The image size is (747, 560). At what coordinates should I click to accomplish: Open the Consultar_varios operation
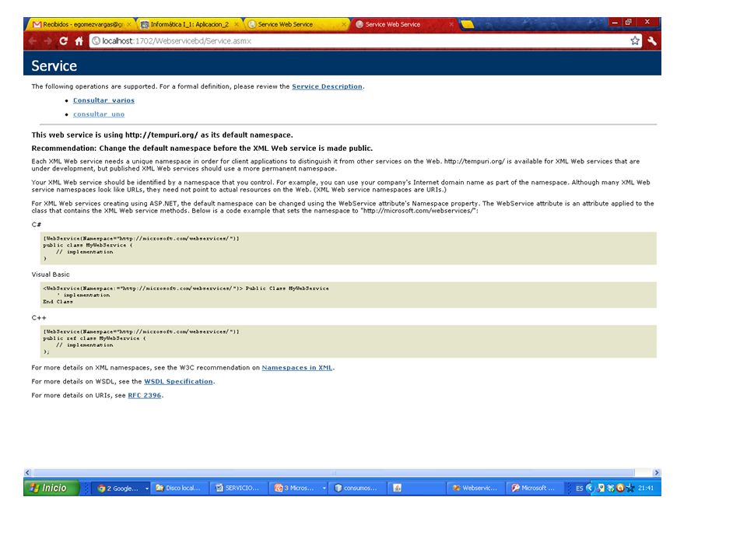pos(103,100)
